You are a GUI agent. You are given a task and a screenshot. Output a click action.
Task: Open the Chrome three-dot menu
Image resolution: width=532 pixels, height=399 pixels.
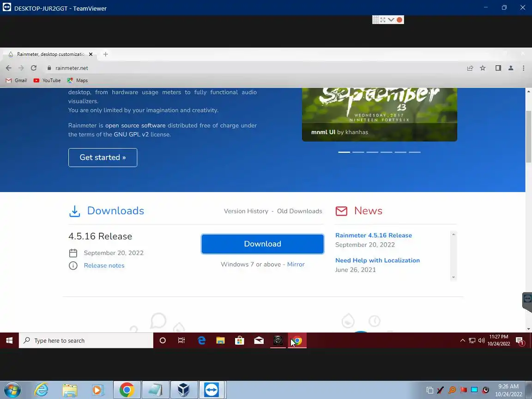click(524, 68)
